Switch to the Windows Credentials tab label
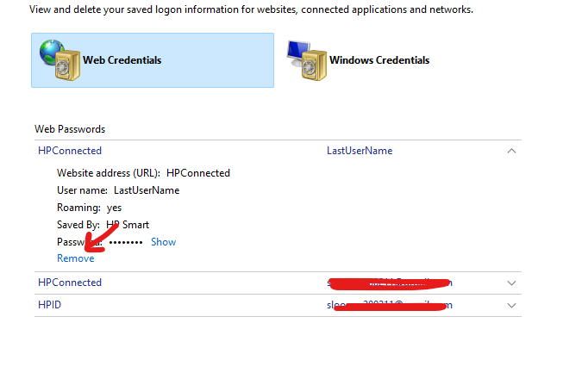The image size is (588, 379). point(379,60)
